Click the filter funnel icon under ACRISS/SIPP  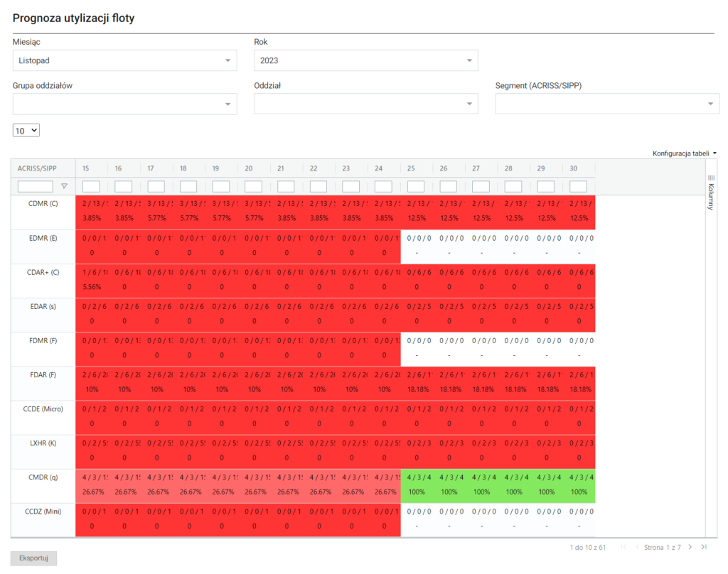point(64,187)
